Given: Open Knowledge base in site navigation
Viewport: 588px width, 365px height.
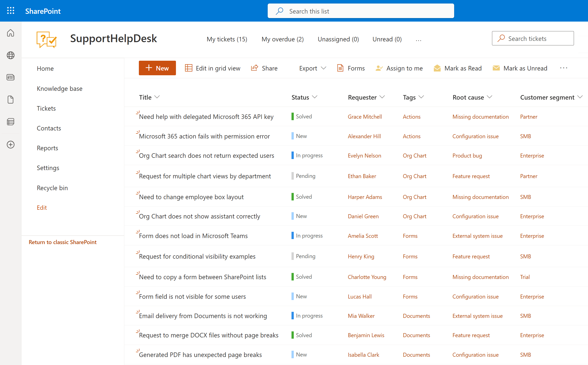Looking at the screenshot, I should 60,89.
